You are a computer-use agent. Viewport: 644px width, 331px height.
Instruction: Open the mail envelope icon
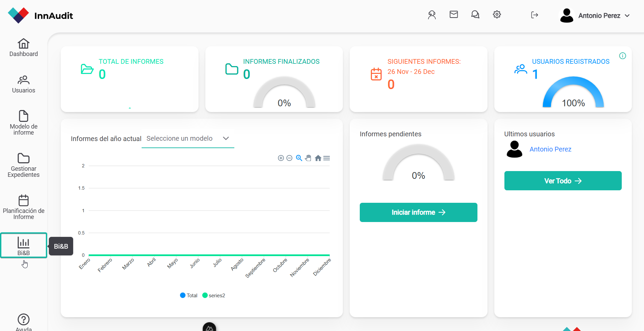[453, 15]
